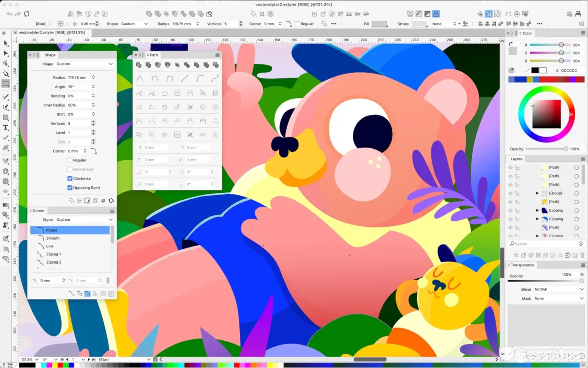Select the Smooth corner style
The image size is (588, 368).
tap(70, 238)
